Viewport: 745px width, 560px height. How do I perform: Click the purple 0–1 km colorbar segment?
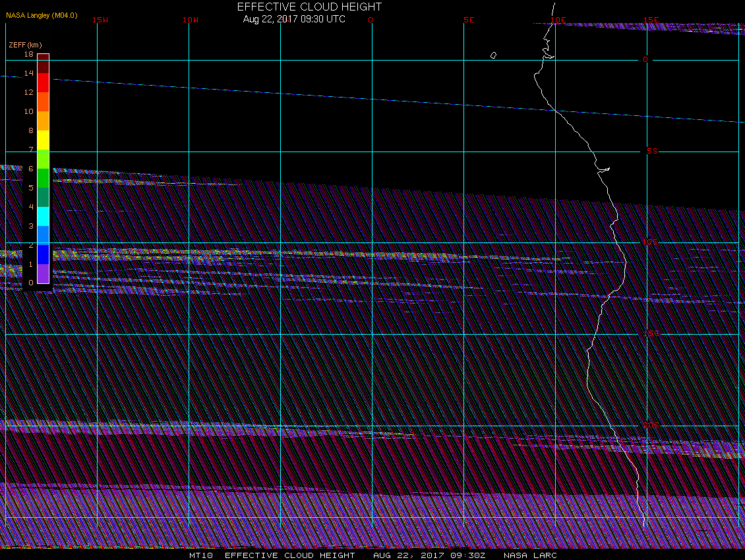tap(44, 273)
